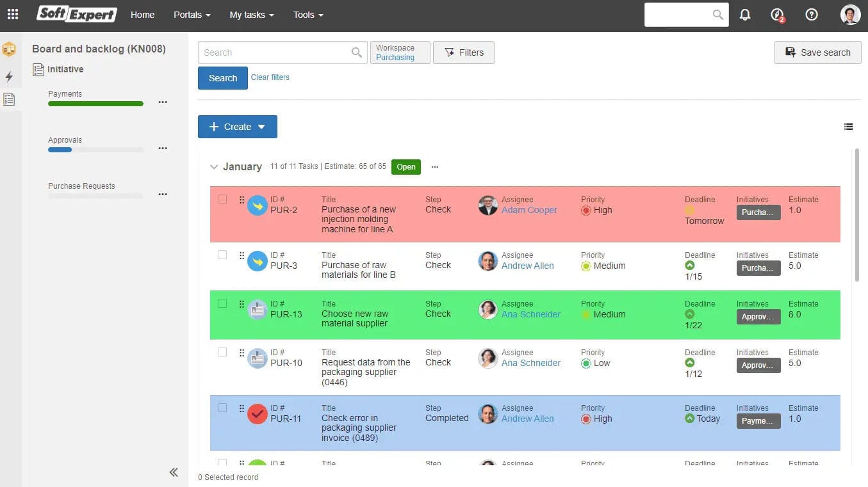
Task: Select the lightning bolt icon in the sidebar
Action: tap(9, 77)
